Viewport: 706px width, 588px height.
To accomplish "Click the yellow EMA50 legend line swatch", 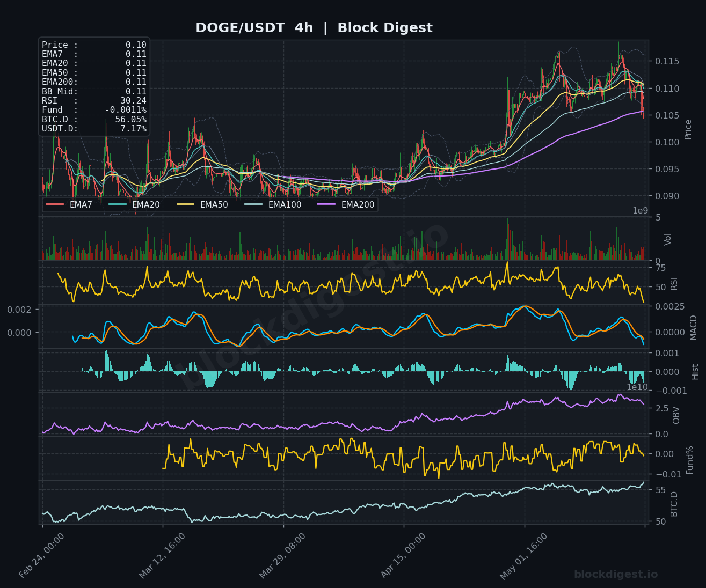I will coord(185,204).
